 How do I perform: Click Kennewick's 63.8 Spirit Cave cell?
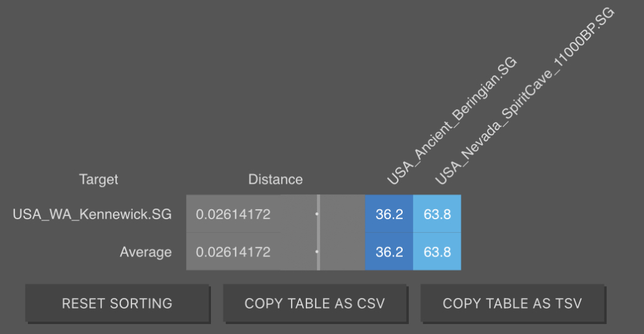pos(437,214)
